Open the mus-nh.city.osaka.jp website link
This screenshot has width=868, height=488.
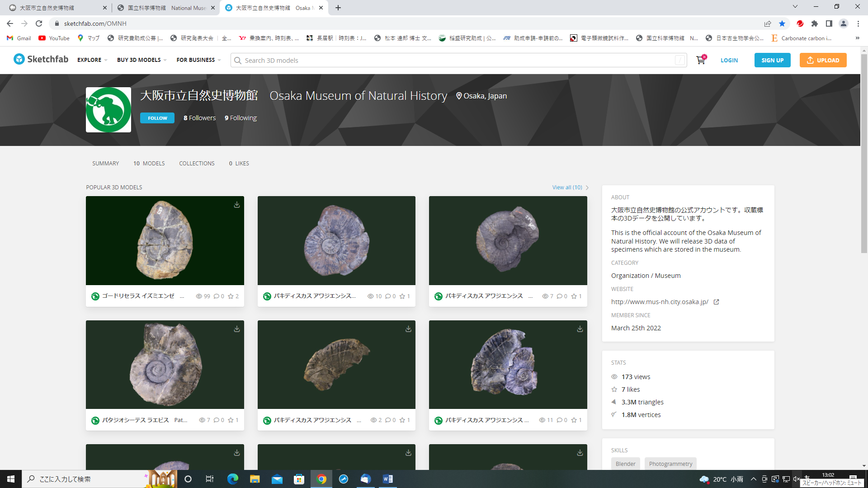(660, 302)
